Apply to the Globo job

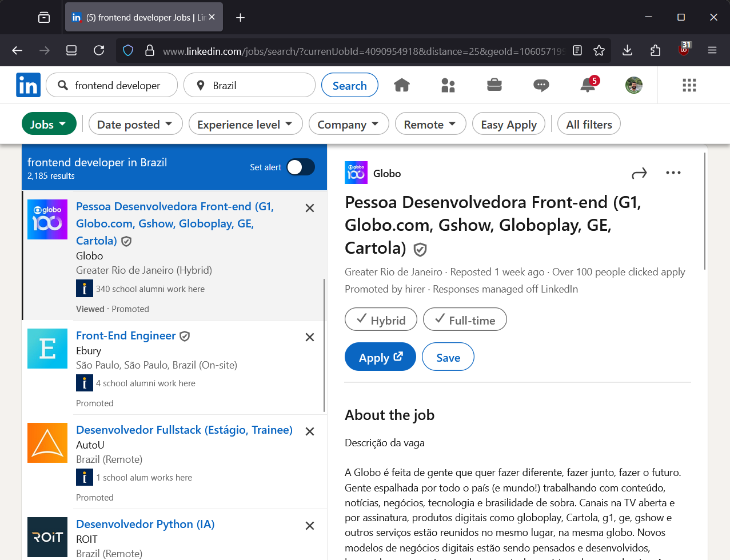click(x=380, y=357)
